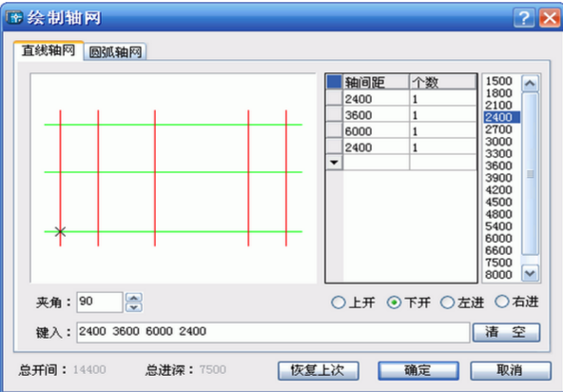Click the count cell of the 6000 row

click(x=443, y=130)
